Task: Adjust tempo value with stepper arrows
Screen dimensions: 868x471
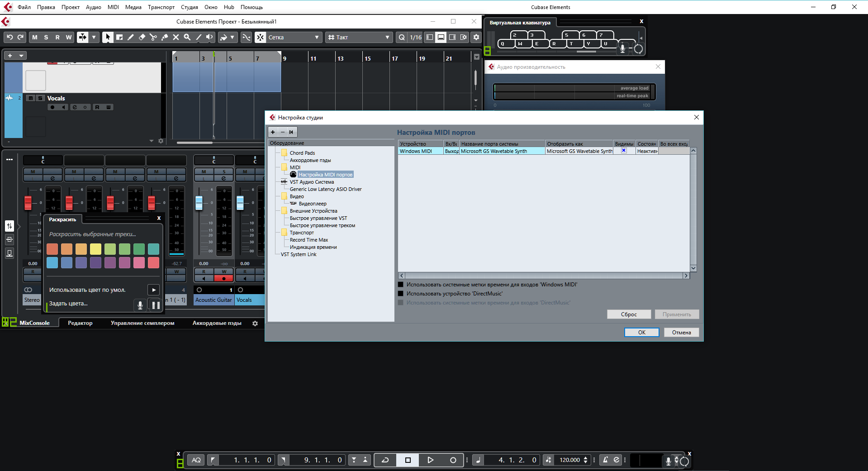Action: click(x=585, y=460)
